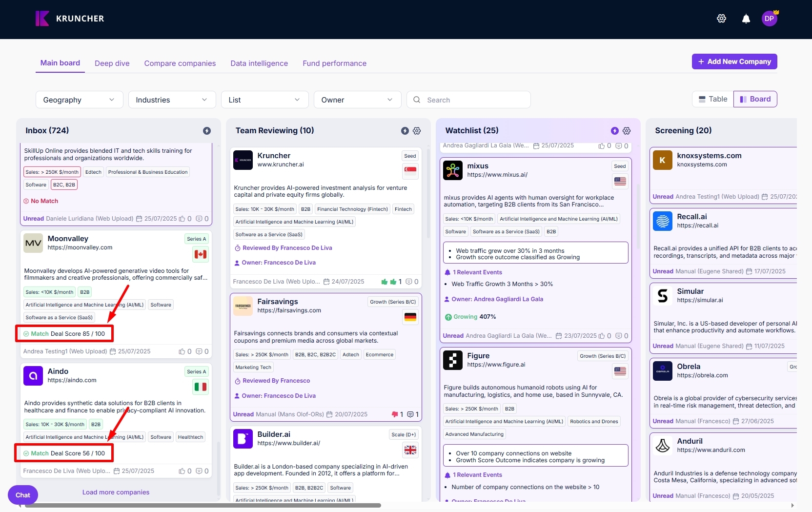This screenshot has width=812, height=512.
Task: Click in the Search field
Action: point(468,100)
